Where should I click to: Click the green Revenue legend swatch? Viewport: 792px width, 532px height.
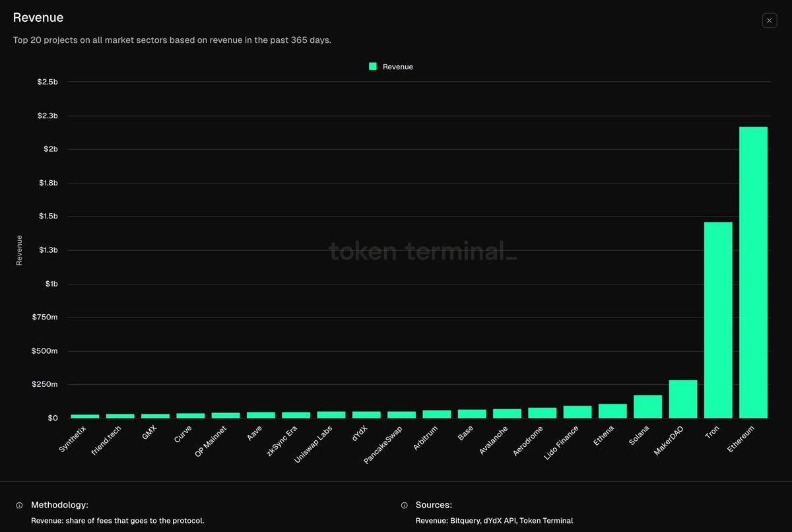(373, 67)
